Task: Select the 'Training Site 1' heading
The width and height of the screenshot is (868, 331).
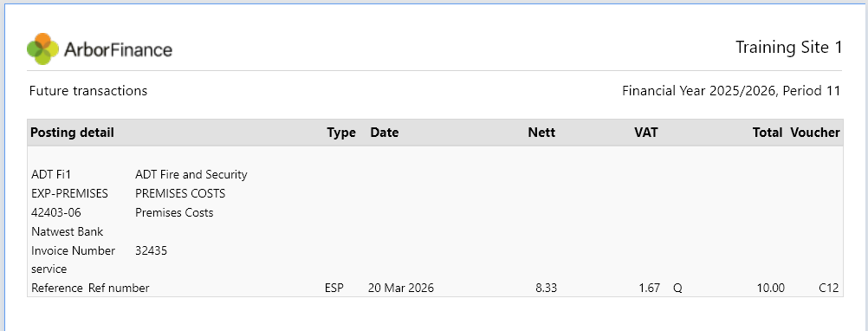Action: point(788,48)
